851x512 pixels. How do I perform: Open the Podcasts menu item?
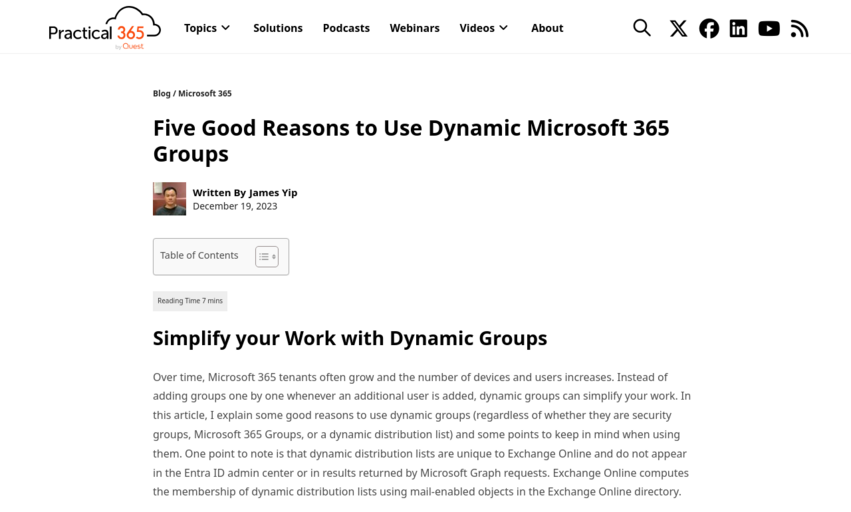coord(346,28)
